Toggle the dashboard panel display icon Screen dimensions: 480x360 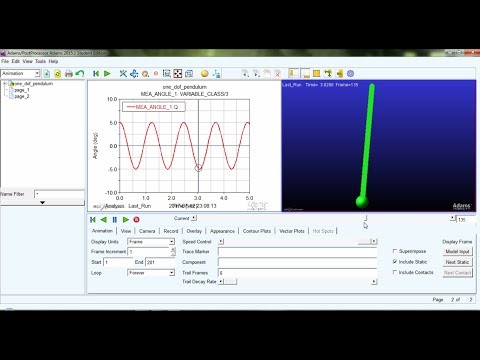click(305, 74)
